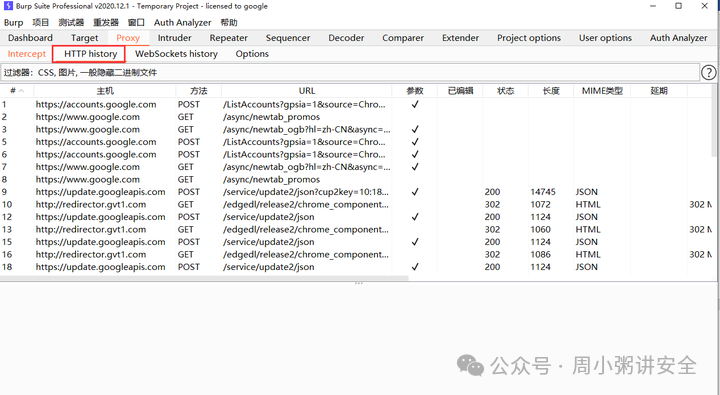Select request 15 row number
Image resolution: width=720 pixels, height=395 pixels.
6,242
